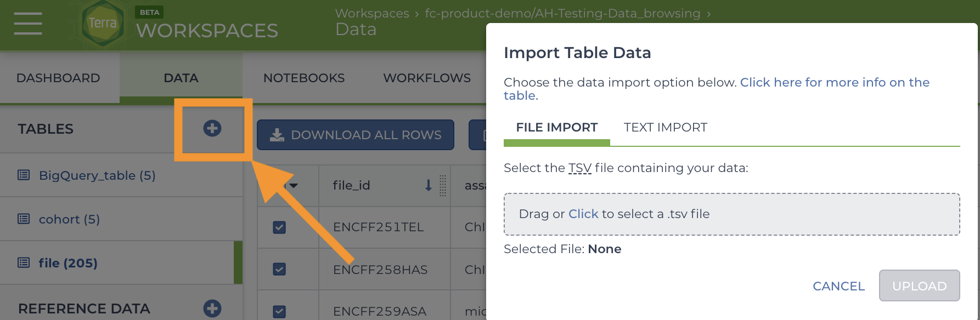Click the DOWNLOAD ALL ROWS button
The width and height of the screenshot is (980, 320).
pos(356,135)
